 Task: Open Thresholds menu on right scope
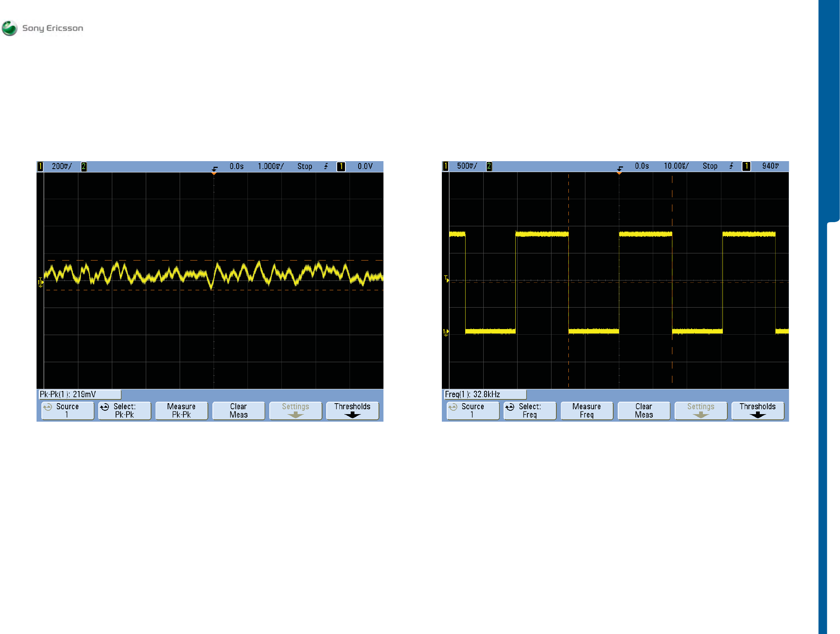pos(757,410)
